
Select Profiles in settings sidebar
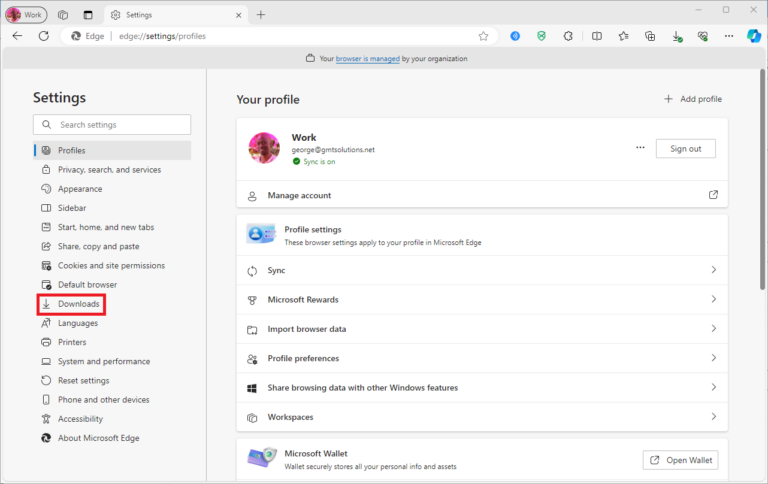click(x=112, y=150)
